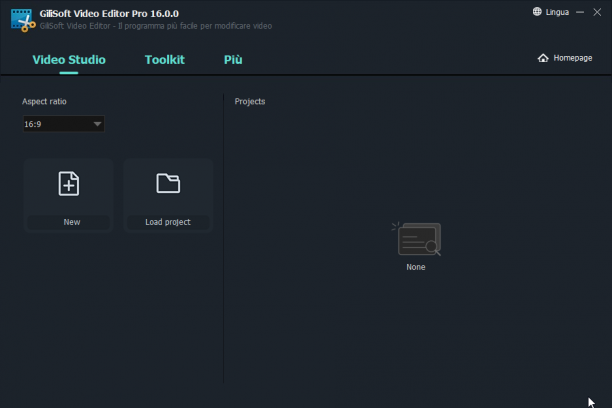The height and width of the screenshot is (408, 612).
Task: Open the Più tab
Action: 233,60
